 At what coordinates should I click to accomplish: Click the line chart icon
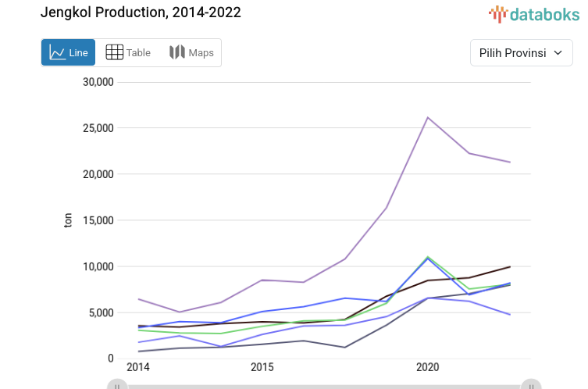click(58, 52)
